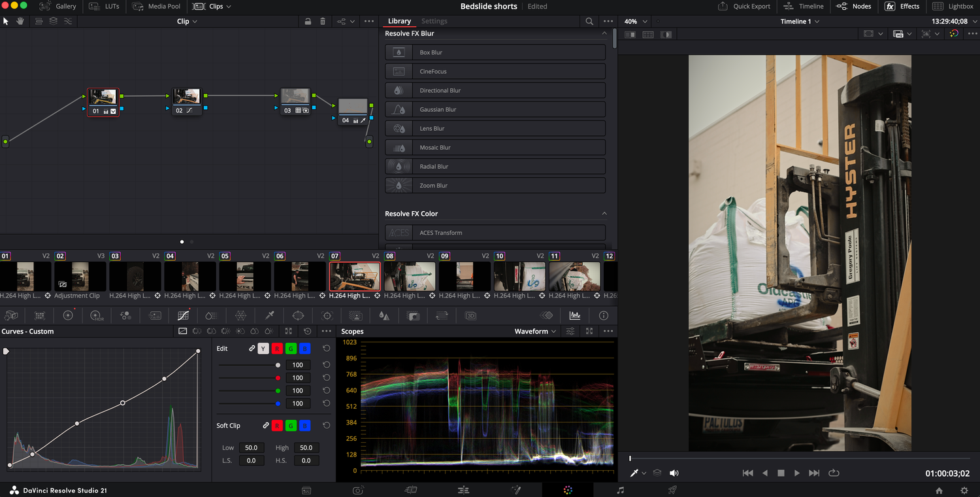The image size is (980, 497).
Task: Open the Gallery panel
Action: pyautogui.click(x=58, y=7)
